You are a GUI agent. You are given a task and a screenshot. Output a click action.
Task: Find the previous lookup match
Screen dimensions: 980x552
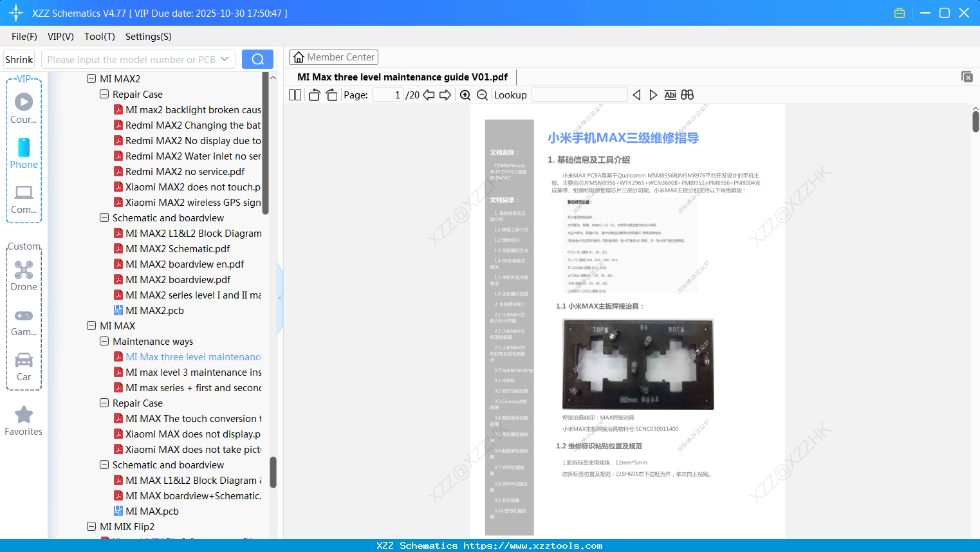(636, 95)
